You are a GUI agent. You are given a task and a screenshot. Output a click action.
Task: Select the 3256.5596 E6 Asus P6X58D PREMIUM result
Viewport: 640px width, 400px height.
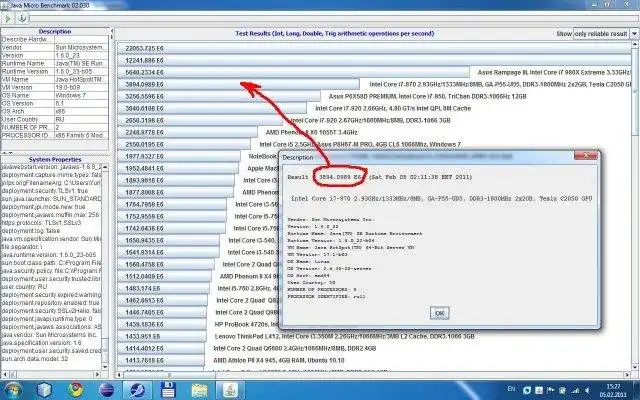point(219,96)
